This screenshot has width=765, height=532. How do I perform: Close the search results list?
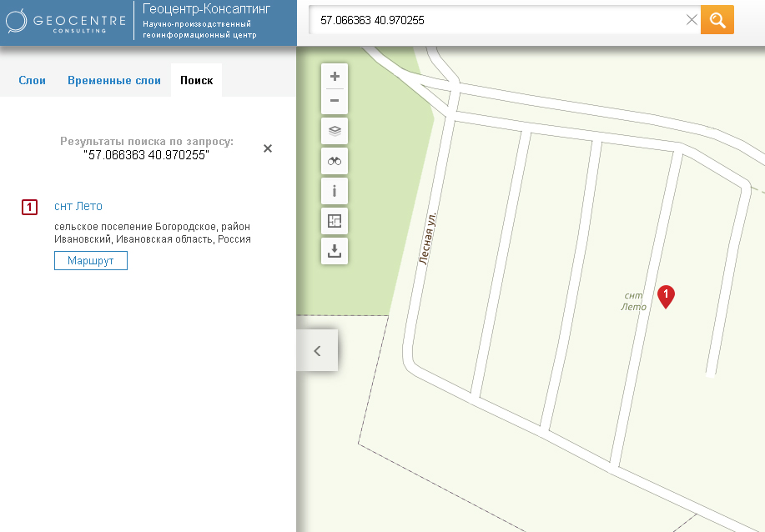click(267, 148)
